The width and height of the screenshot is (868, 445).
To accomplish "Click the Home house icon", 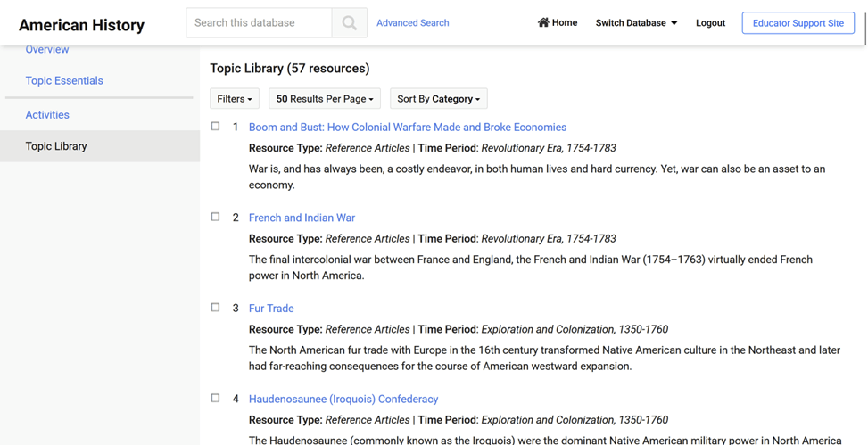I will tap(543, 22).
